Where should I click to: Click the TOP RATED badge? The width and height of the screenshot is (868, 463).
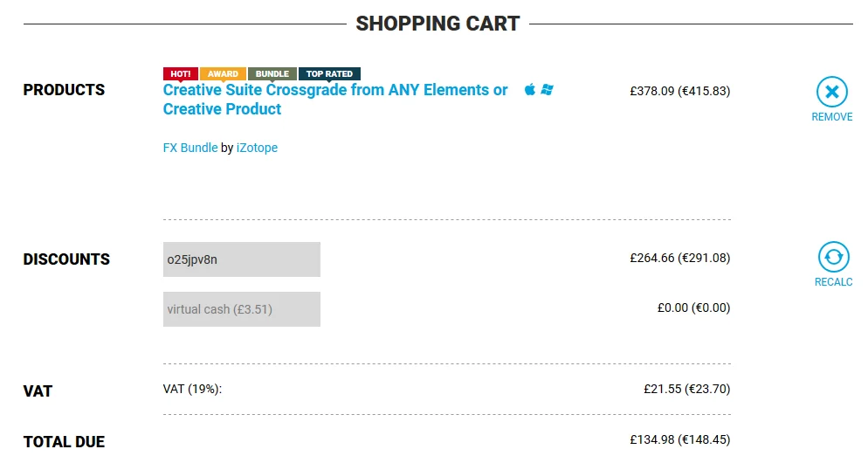329,74
